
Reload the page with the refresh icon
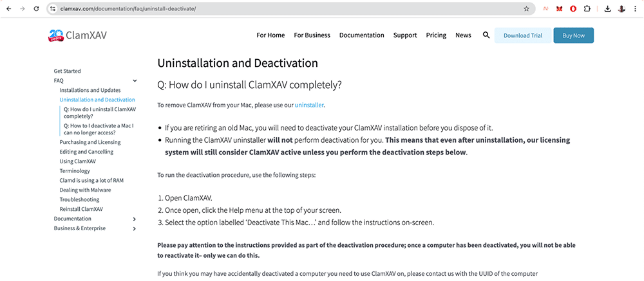click(x=36, y=8)
